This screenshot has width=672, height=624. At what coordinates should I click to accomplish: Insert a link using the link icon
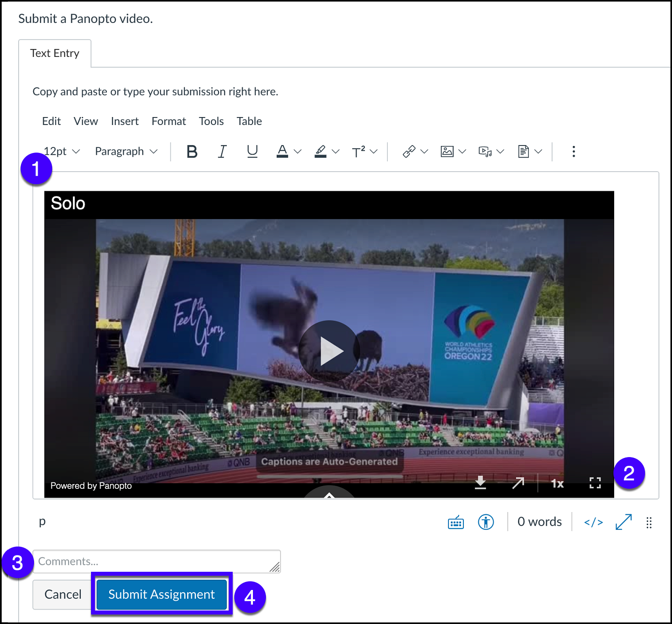tap(409, 152)
